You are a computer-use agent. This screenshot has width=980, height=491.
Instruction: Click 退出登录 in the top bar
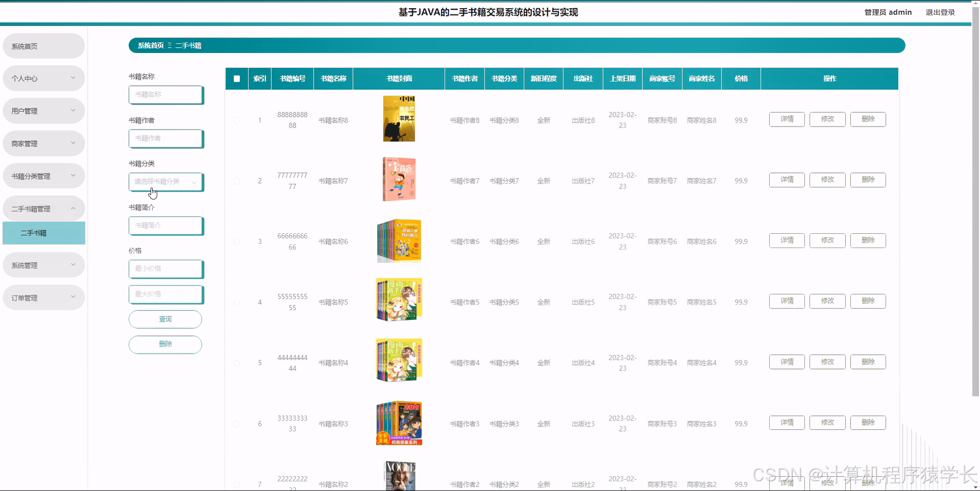tap(941, 12)
